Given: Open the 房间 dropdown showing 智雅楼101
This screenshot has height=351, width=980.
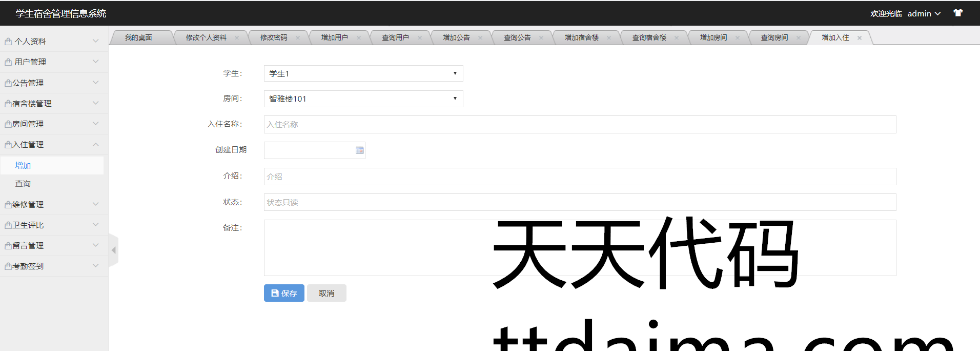Looking at the screenshot, I should coord(363,99).
